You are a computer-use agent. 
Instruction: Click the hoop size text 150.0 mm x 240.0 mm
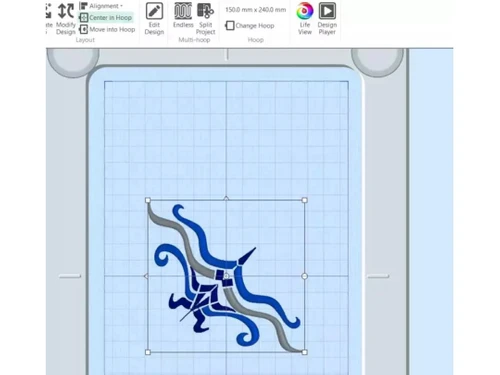click(256, 10)
